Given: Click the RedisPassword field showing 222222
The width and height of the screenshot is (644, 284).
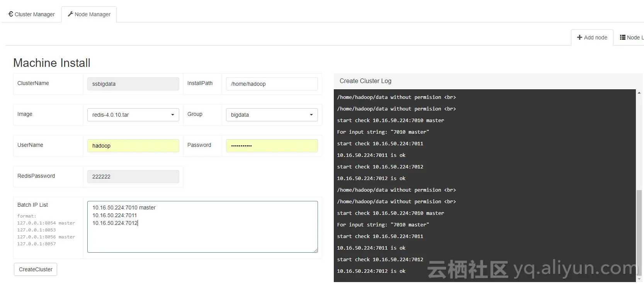Looking at the screenshot, I should (x=133, y=177).
